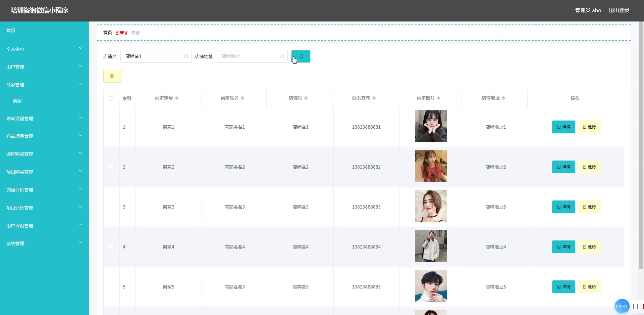
Task: Delete the 商家3 row
Action: pos(589,207)
